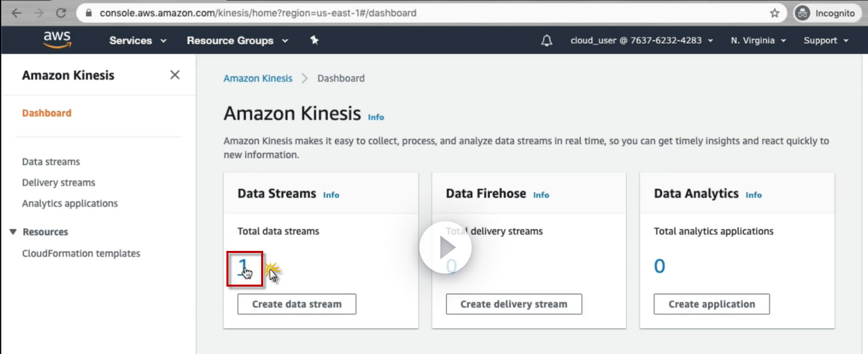Bookmark this page with the star icon
The image size is (868, 354).
(x=774, y=13)
